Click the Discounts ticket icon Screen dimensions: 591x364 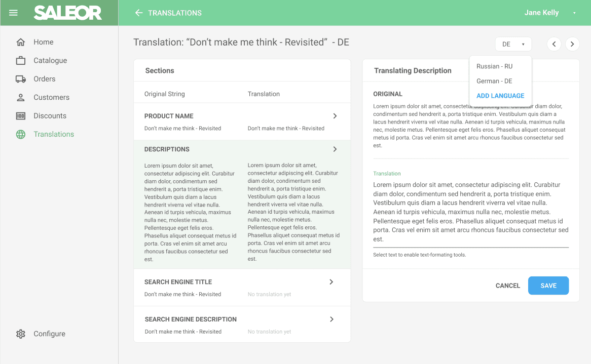21,116
